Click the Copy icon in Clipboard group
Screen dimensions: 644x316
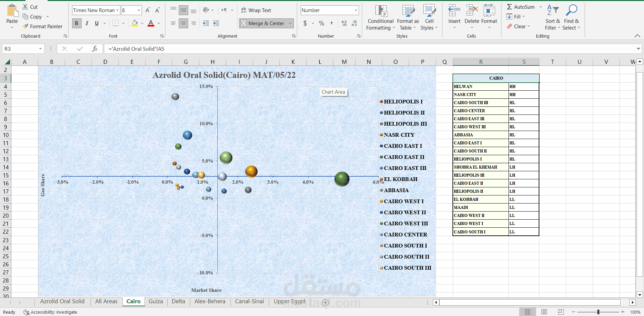[x=25, y=16]
